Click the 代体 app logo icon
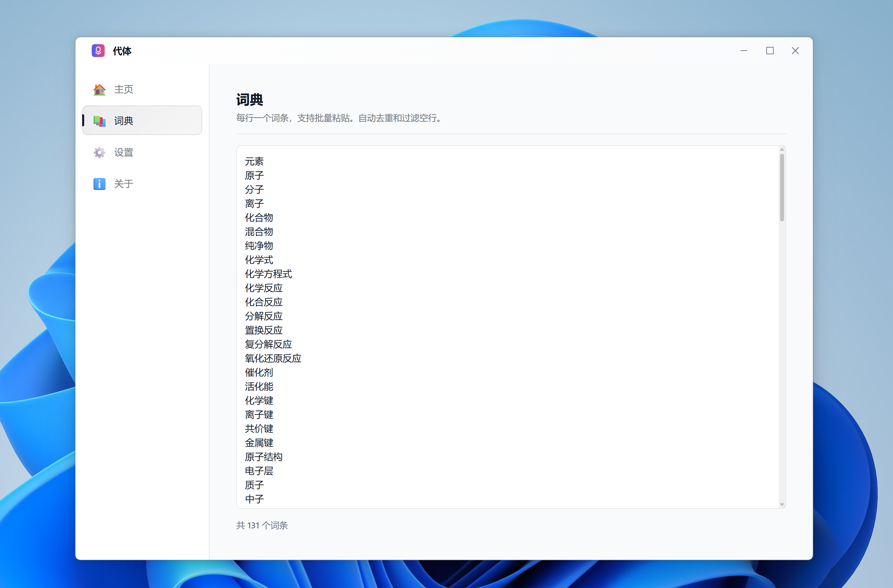This screenshot has height=588, width=893. click(x=98, y=51)
